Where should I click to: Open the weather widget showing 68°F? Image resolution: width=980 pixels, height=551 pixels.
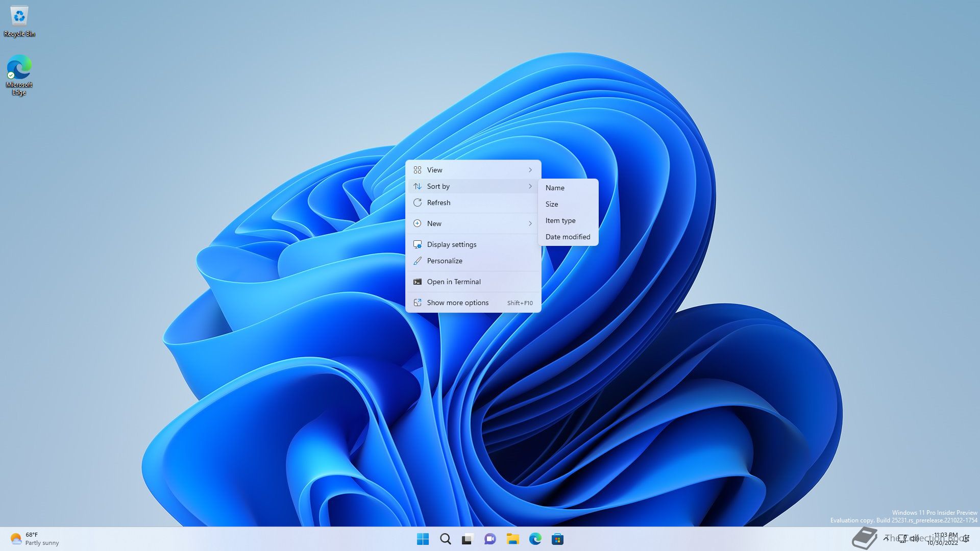tap(35, 539)
